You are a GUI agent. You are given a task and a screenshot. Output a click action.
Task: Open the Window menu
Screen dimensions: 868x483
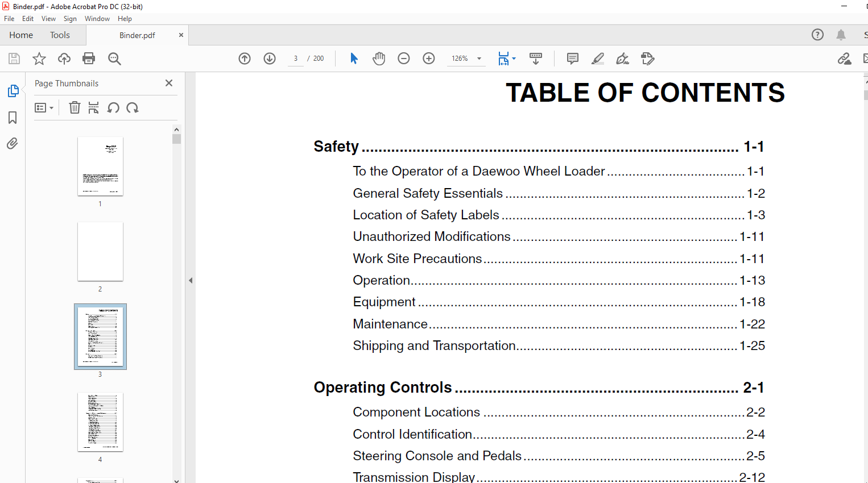[97, 19]
